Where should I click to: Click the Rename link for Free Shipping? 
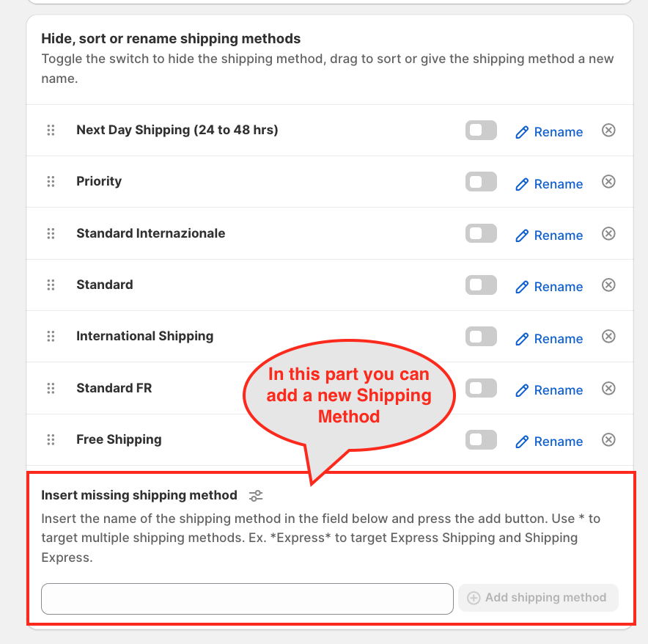point(550,442)
